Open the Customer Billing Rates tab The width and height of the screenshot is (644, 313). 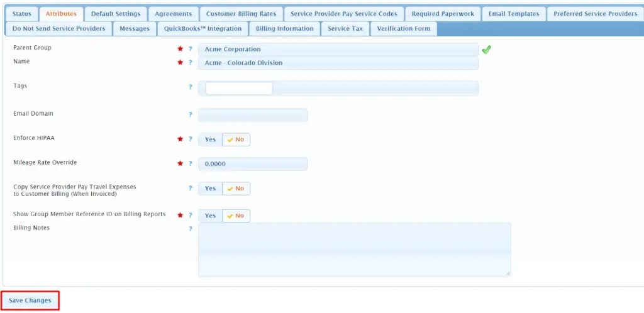(241, 14)
